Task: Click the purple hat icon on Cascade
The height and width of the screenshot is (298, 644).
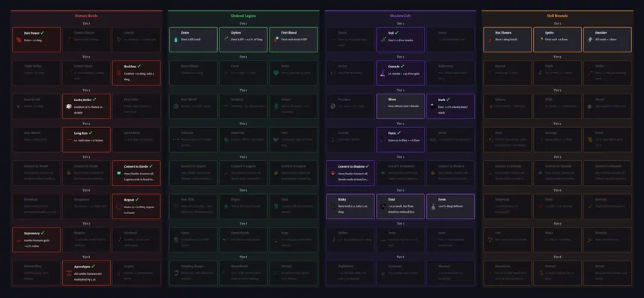Action: pos(383,73)
